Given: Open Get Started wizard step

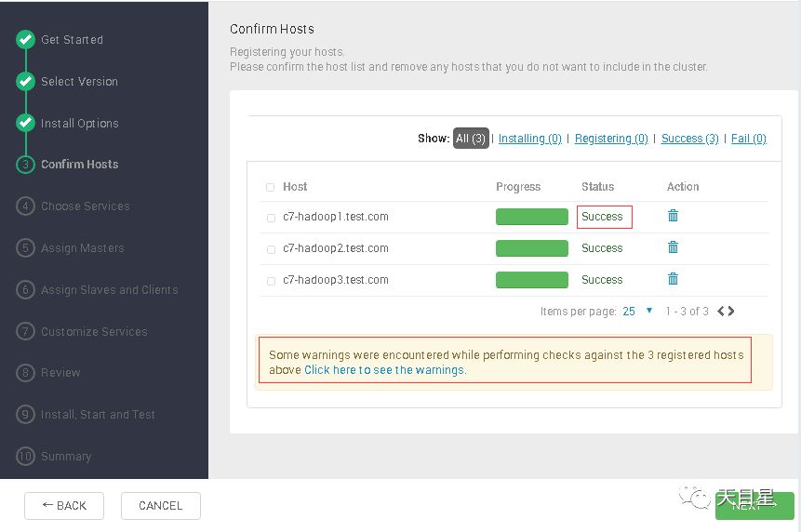Looking at the screenshot, I should click(72, 40).
